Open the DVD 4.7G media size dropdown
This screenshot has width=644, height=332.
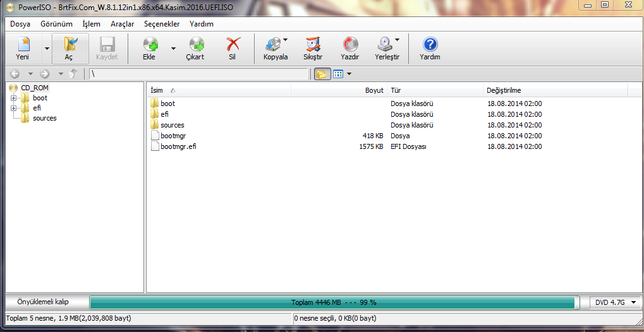click(615, 302)
